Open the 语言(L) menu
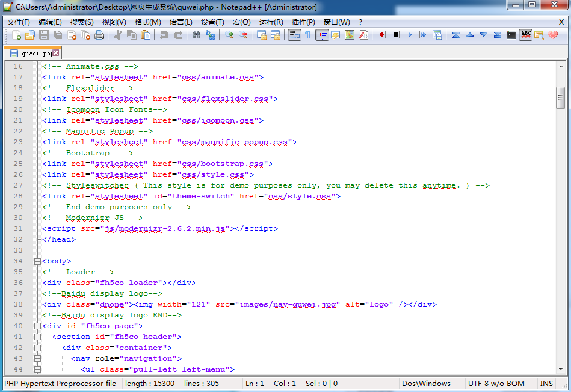 point(181,22)
